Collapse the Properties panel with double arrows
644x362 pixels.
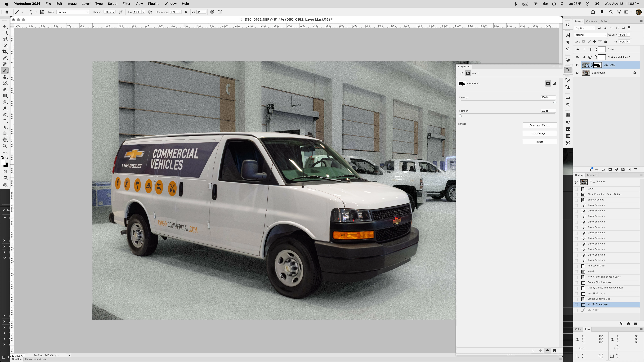point(554,67)
